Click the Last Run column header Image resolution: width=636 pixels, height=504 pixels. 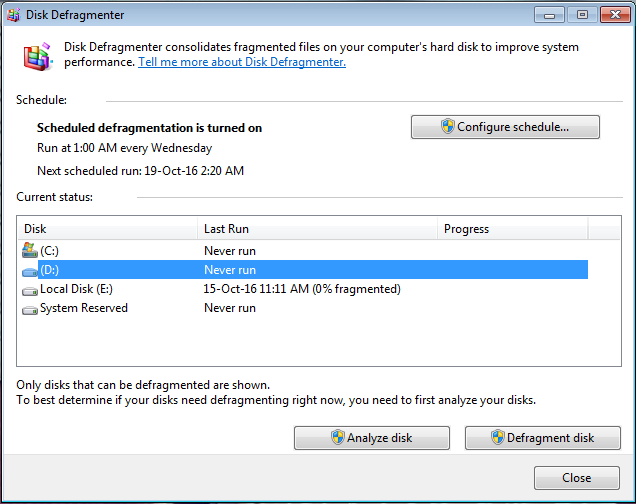pos(317,229)
